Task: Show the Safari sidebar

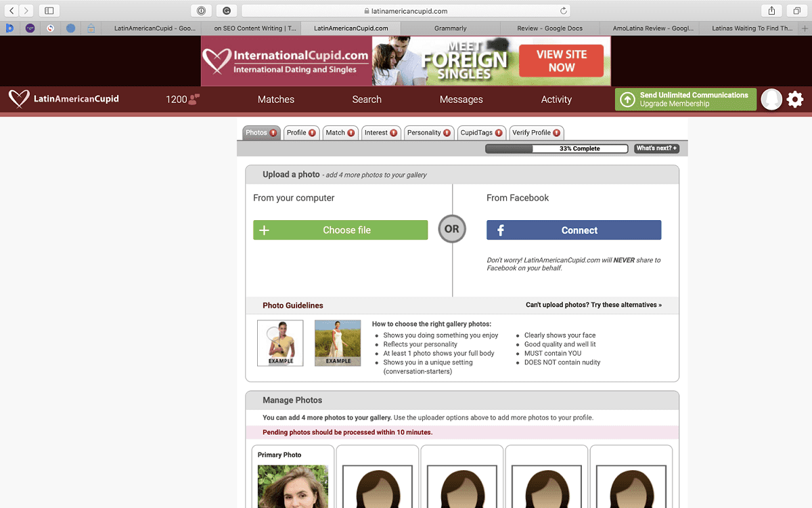Action: click(49, 11)
